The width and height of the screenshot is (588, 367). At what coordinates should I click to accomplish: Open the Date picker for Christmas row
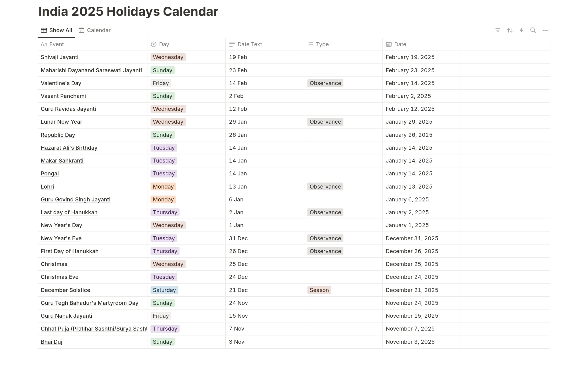tap(412, 264)
